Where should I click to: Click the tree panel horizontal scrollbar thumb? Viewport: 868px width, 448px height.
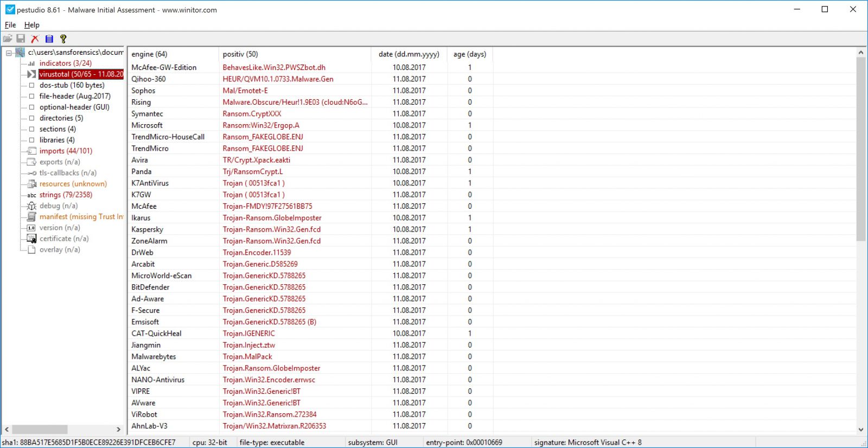pos(40,430)
